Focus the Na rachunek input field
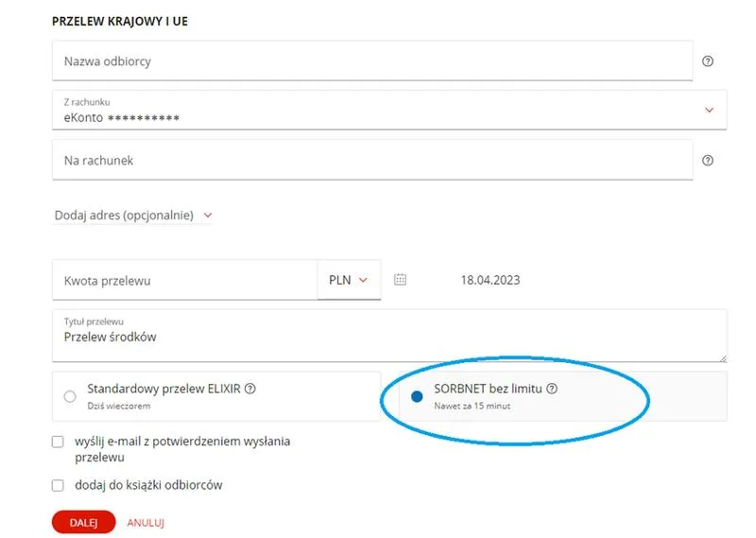756x538 pixels. (372, 160)
